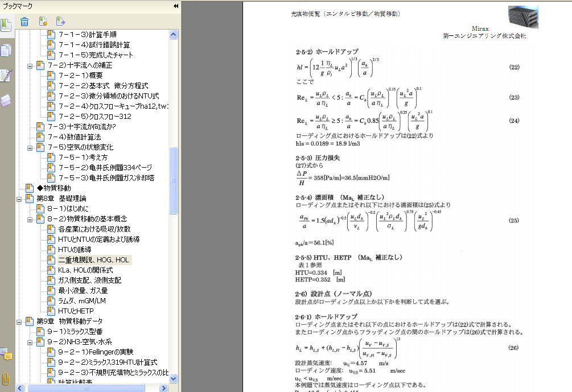Click bookmark icon beside ◆物質移動
The height and width of the screenshot is (392, 572).
point(30,188)
